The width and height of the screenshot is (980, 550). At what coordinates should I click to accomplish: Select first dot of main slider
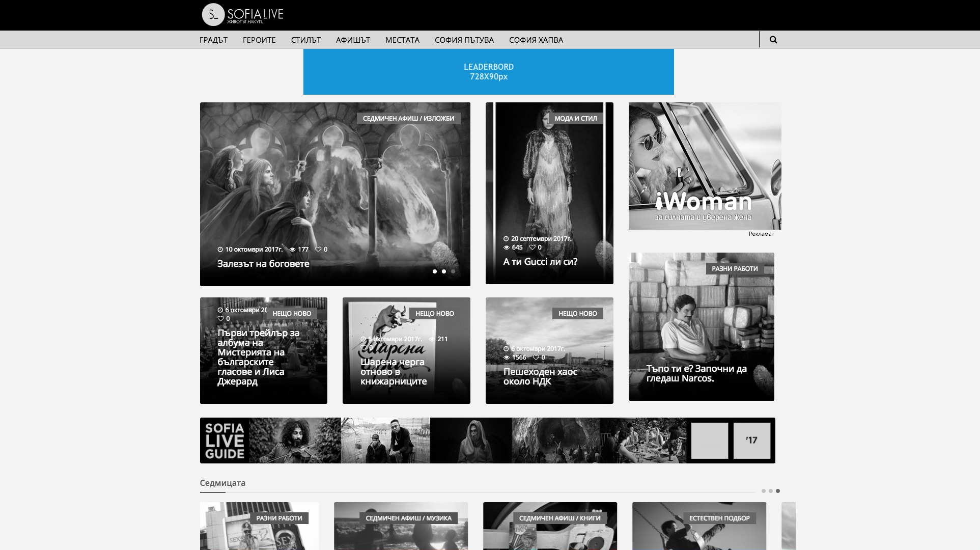click(434, 271)
